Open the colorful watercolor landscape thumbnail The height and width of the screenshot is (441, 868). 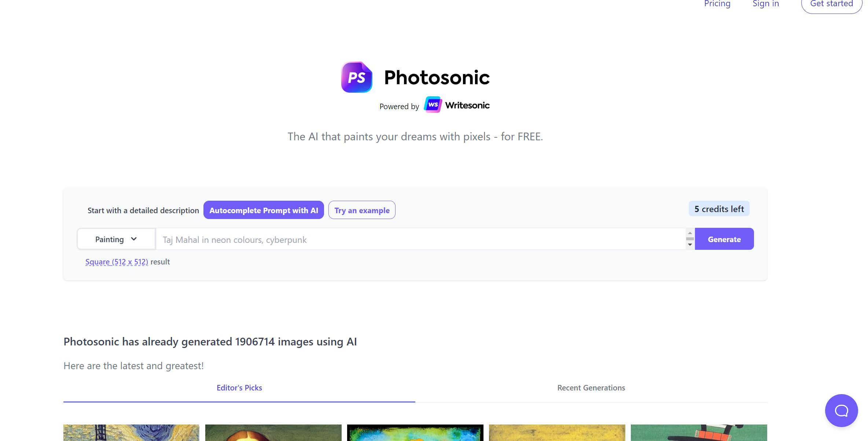coord(415,434)
